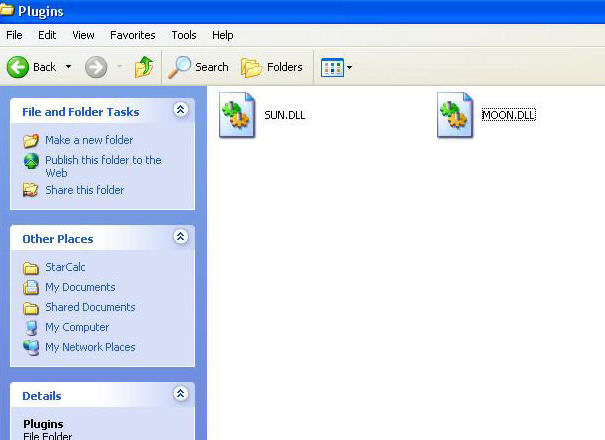Open the Back history dropdown arrow
The image size is (605, 440).
(x=68, y=67)
